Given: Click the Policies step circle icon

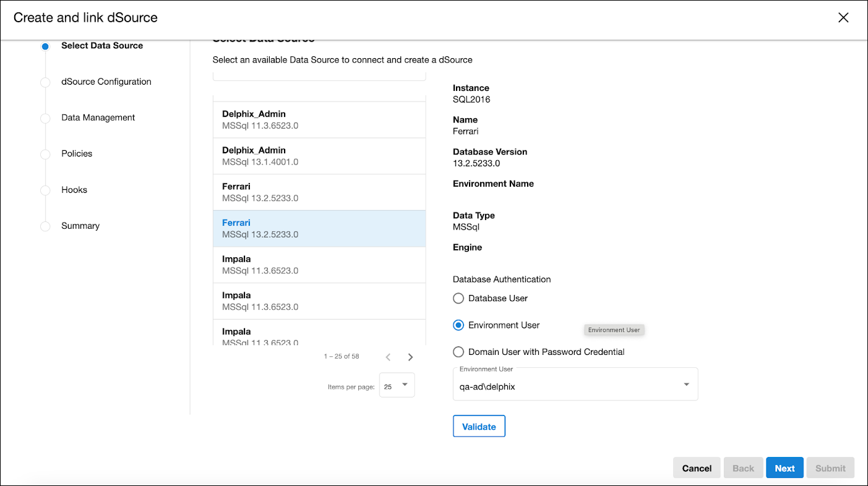Looking at the screenshot, I should pos(45,154).
